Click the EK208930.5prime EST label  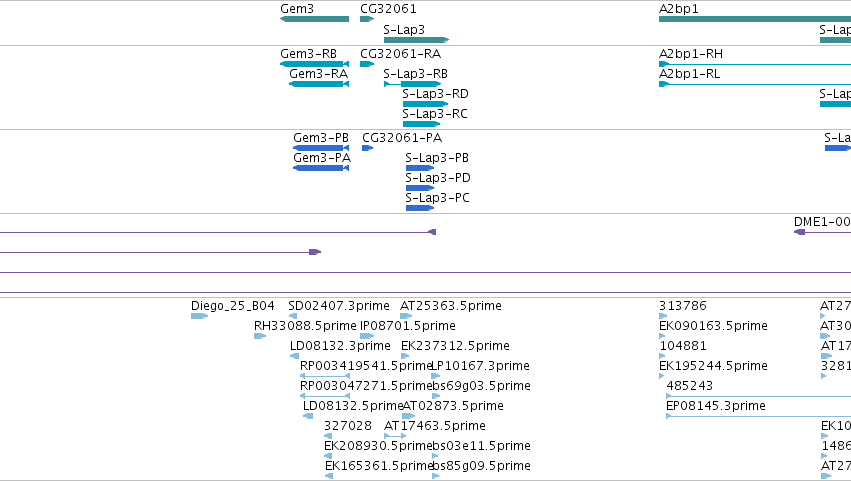point(378,446)
